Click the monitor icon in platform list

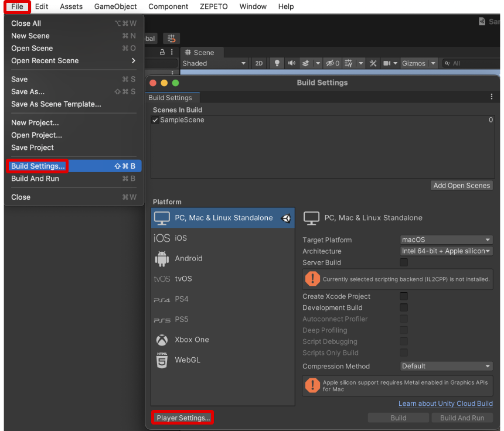162,218
